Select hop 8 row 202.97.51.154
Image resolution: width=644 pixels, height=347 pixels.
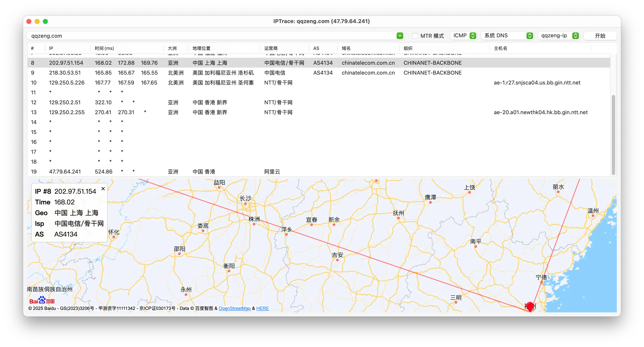(319, 63)
